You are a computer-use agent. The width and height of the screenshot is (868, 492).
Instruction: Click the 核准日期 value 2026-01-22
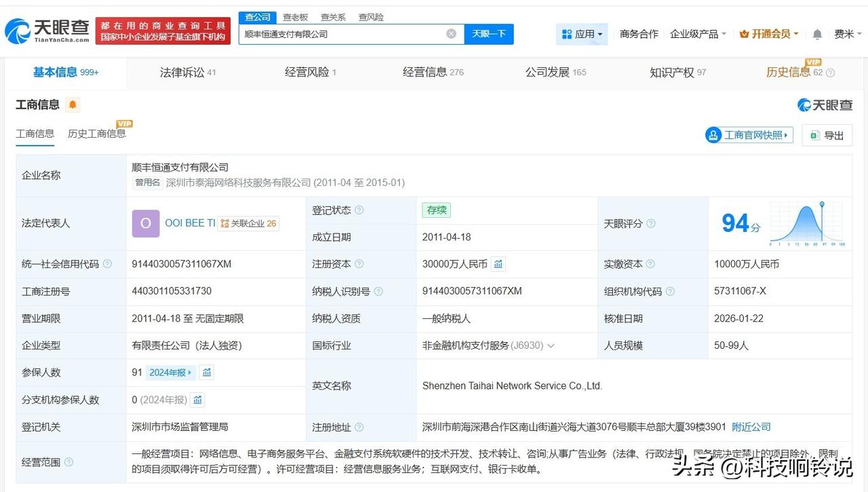point(738,318)
